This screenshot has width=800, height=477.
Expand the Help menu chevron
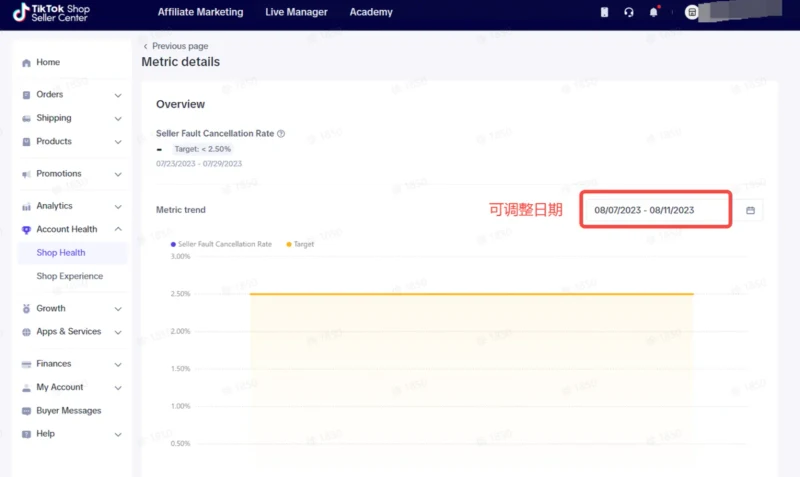click(118, 435)
